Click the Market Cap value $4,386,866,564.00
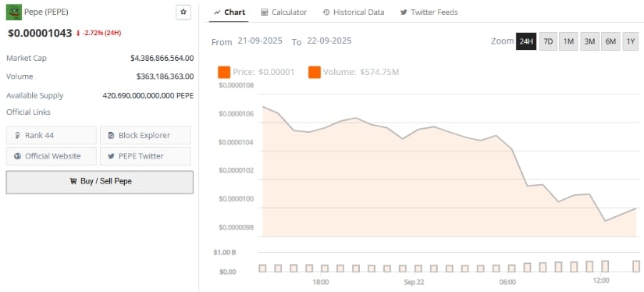Image resolution: width=644 pixels, height=292 pixels. [x=162, y=59]
